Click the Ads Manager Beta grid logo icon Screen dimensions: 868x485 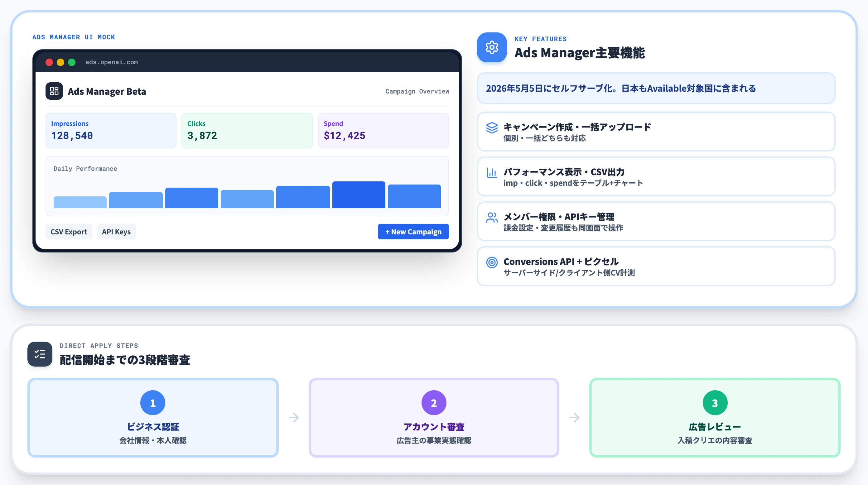pyautogui.click(x=54, y=91)
